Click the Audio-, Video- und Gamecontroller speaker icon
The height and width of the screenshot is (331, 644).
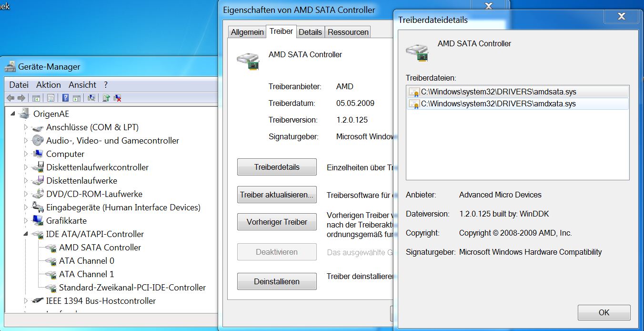[38, 141]
